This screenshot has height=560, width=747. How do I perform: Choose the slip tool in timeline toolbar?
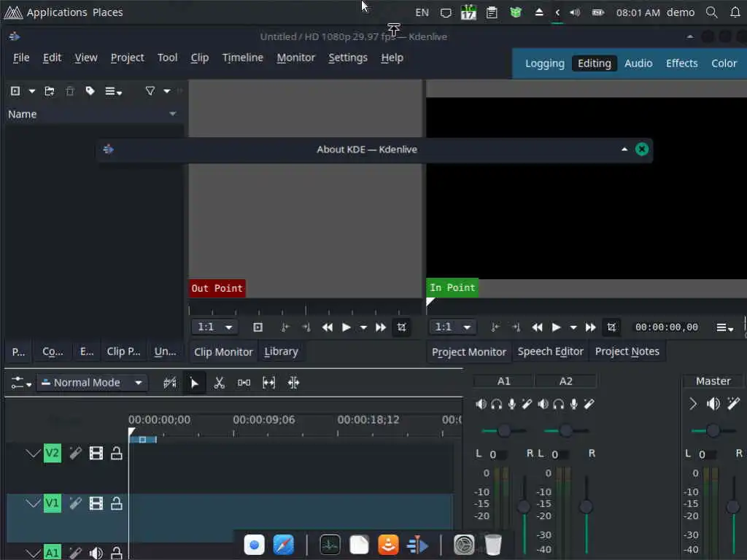[x=268, y=383]
